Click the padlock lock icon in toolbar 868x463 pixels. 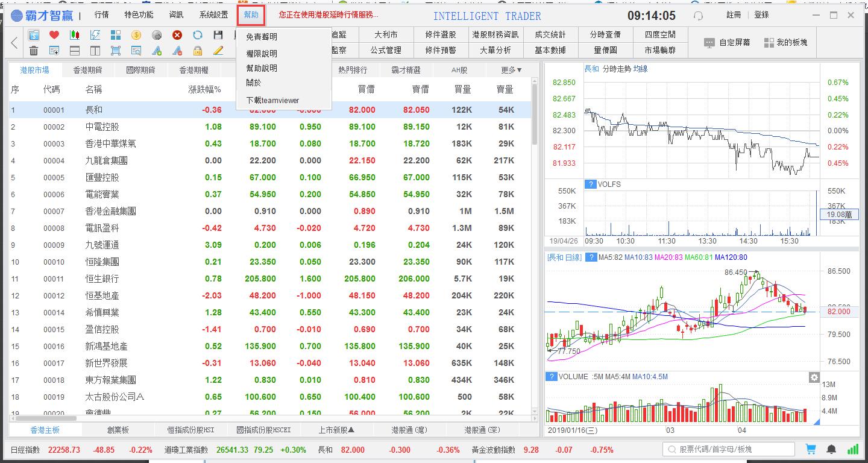[198, 51]
